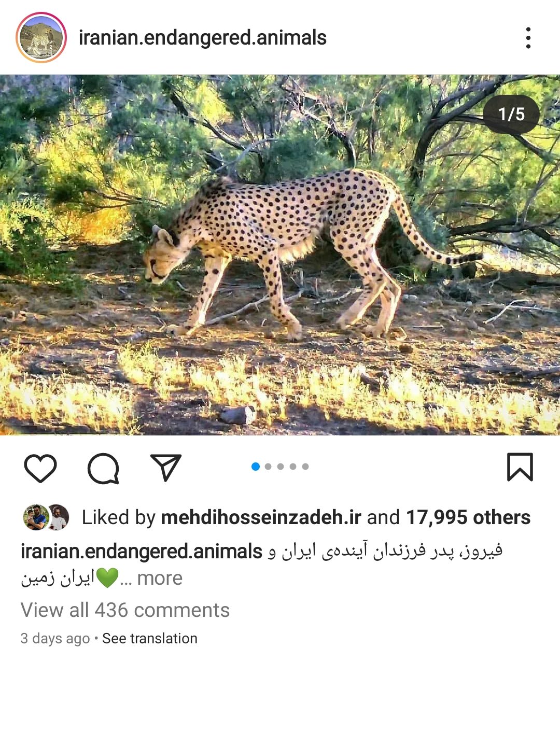Open the three-dot options menu
This screenshot has width=560, height=747.
click(528, 38)
